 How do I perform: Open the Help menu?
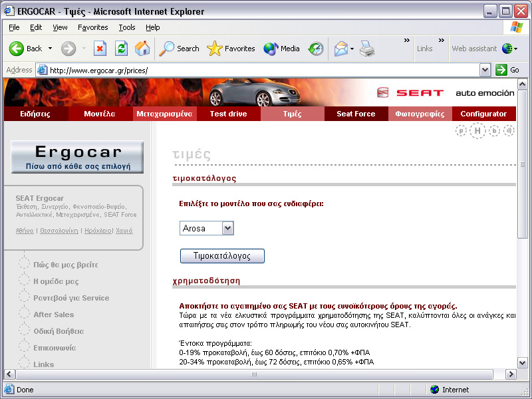[x=153, y=27]
